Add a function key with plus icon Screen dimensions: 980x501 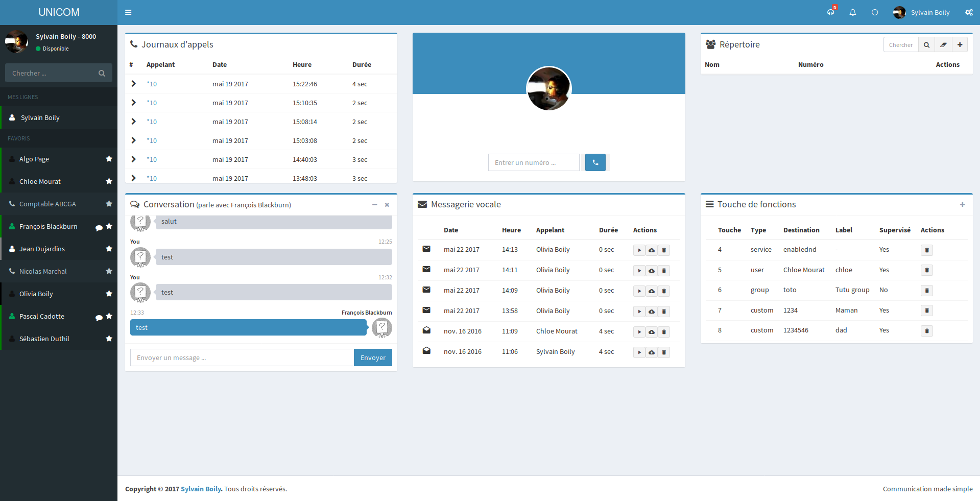point(963,204)
